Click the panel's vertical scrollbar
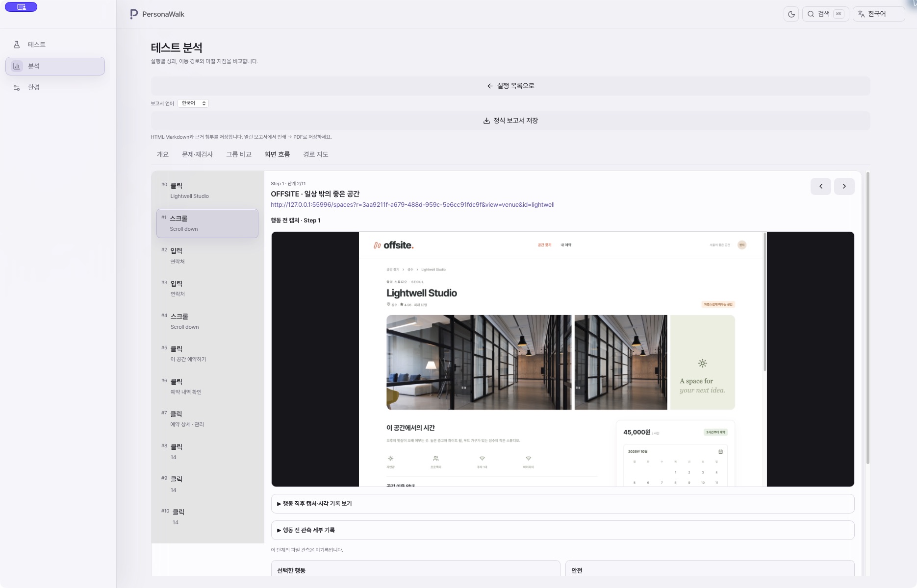The width and height of the screenshot is (917, 588). tap(867, 318)
